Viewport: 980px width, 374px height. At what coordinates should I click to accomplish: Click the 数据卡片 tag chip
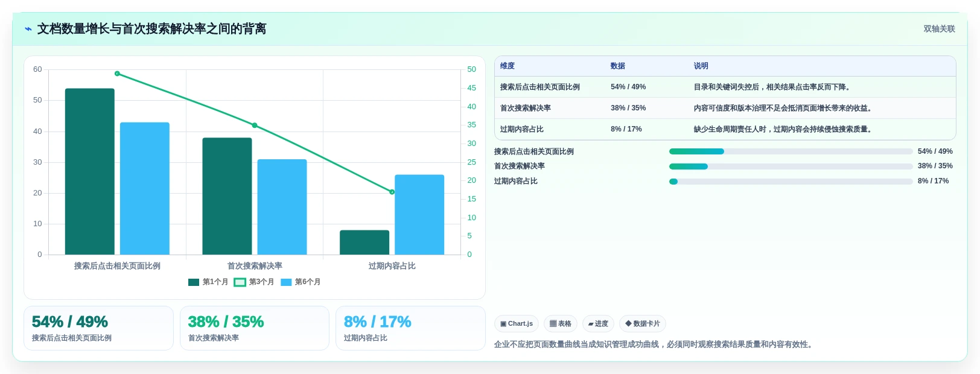pos(643,324)
